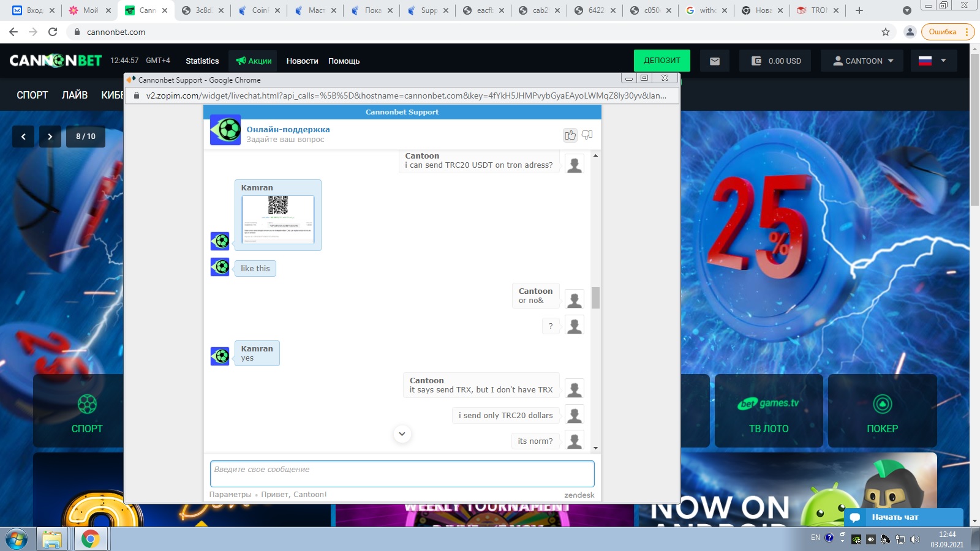Viewport: 980px width, 551px height.
Task: Go to next banner slide
Action: [x=50, y=137]
